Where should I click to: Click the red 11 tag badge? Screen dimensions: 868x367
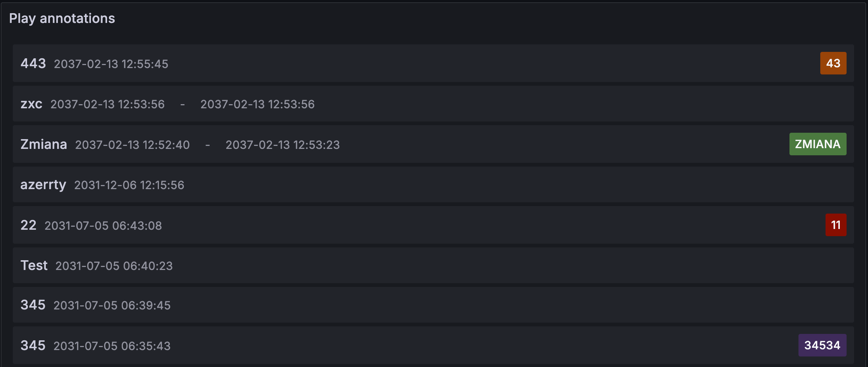836,225
